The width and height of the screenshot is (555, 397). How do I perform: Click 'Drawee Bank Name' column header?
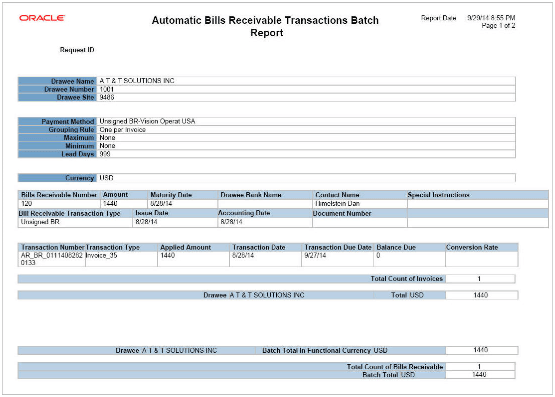[x=251, y=195]
